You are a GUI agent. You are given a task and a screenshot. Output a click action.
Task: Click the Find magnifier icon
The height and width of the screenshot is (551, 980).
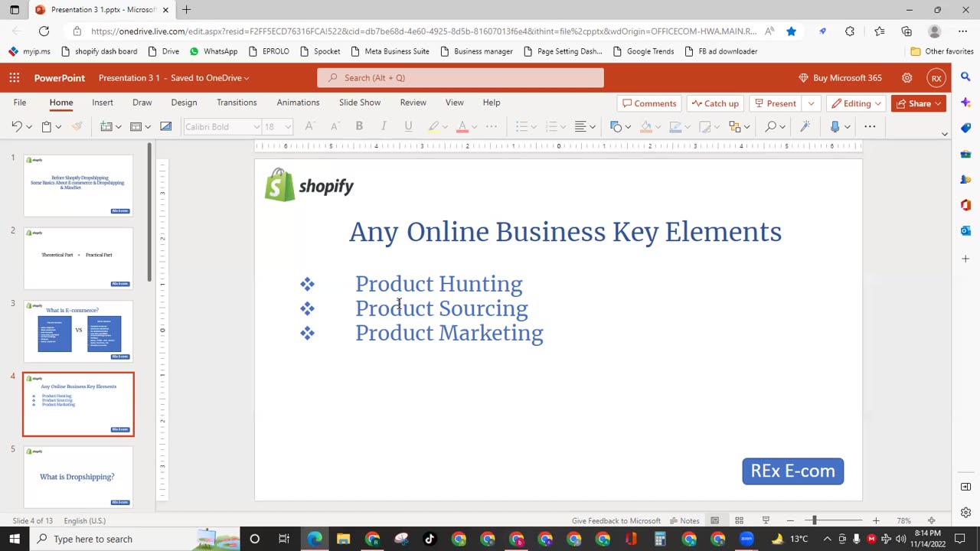tap(771, 126)
